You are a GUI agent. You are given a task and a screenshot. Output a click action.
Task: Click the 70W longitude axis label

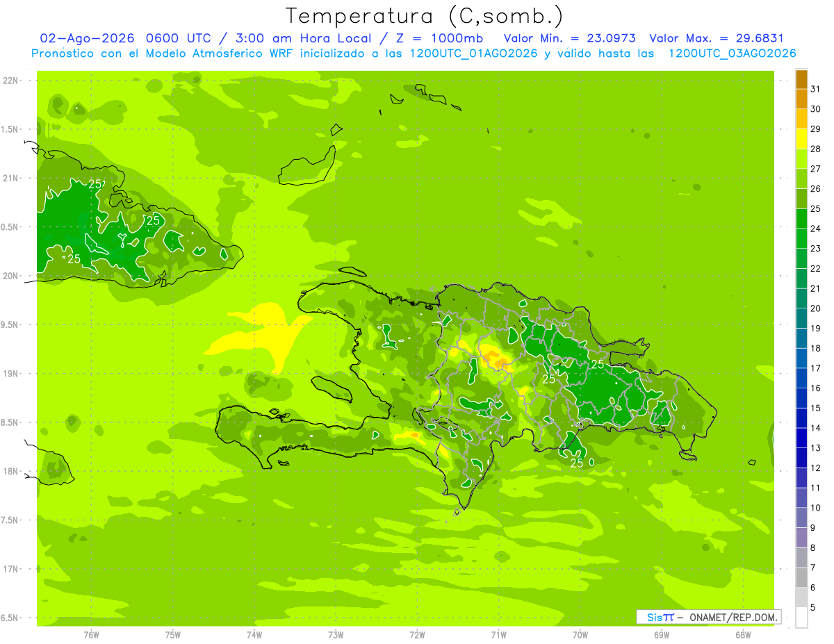580,634
